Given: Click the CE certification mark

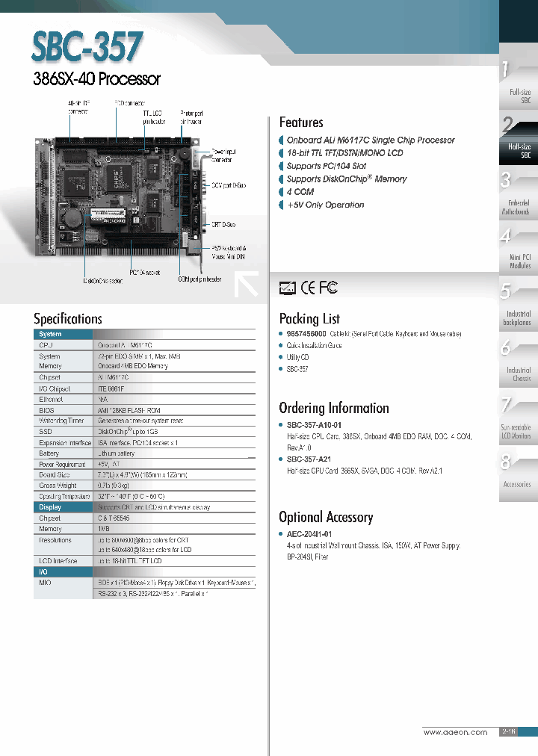Looking at the screenshot, I should pyautogui.click(x=309, y=288).
